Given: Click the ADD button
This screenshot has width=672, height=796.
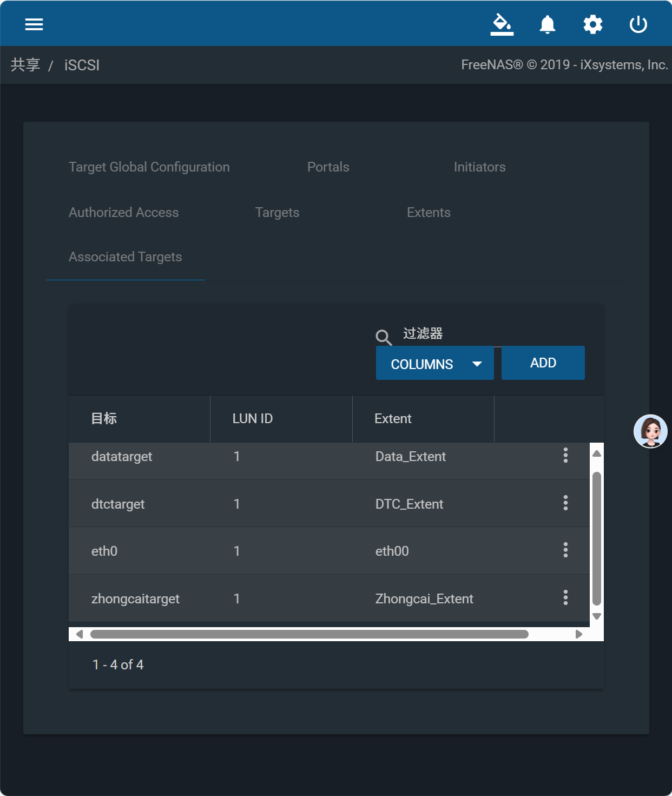Looking at the screenshot, I should point(543,363).
